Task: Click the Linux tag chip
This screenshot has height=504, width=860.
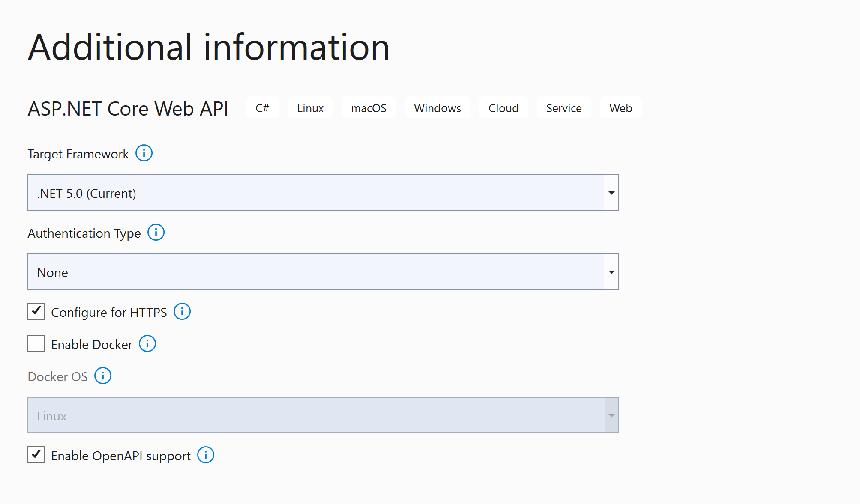Action: pyautogui.click(x=310, y=108)
